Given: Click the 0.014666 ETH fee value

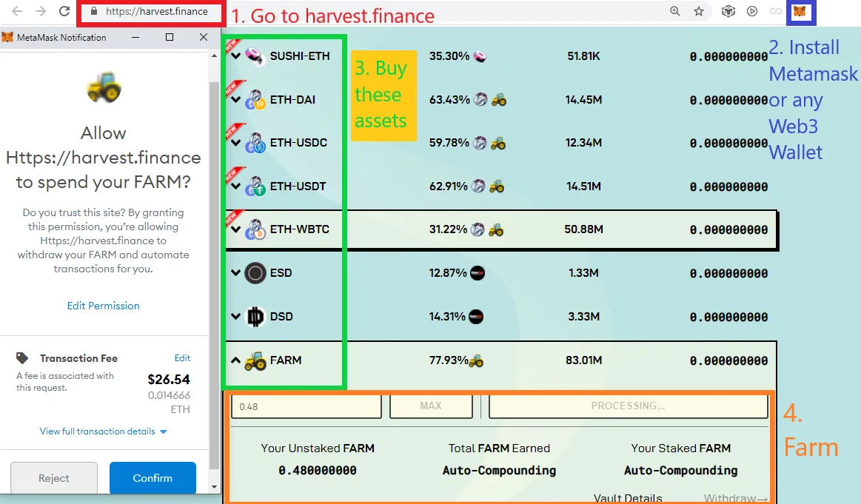Looking at the screenshot, I should click(169, 402).
